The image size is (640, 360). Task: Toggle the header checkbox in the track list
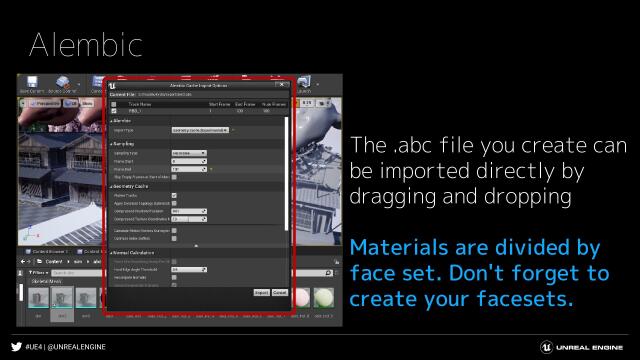114,104
